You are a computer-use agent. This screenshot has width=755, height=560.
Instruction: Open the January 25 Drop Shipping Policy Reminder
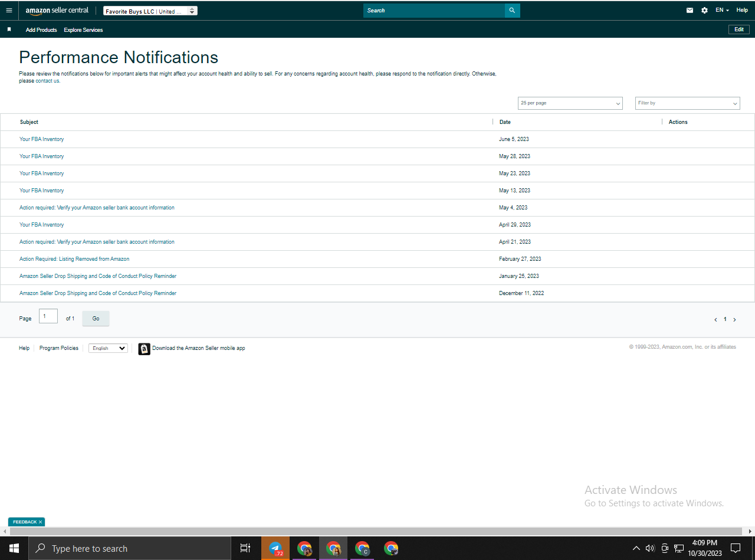pyautogui.click(x=98, y=276)
